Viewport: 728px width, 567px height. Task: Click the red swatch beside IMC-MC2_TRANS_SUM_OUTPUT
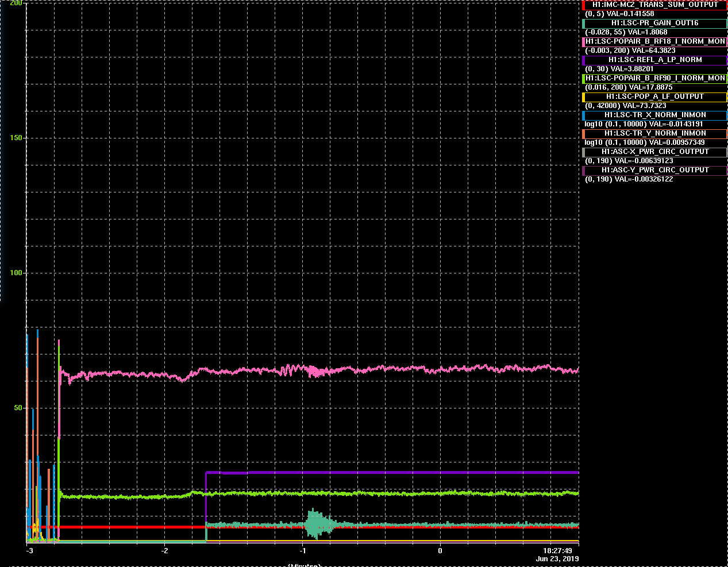click(583, 5)
